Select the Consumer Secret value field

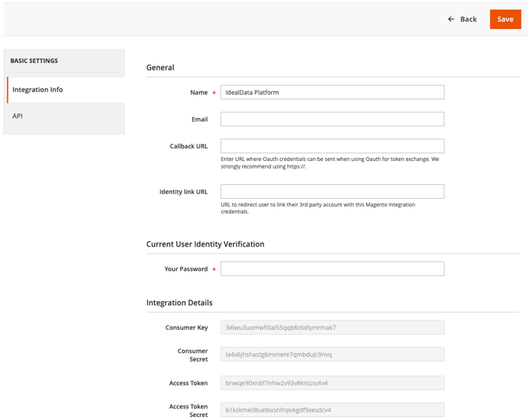pyautogui.click(x=332, y=354)
